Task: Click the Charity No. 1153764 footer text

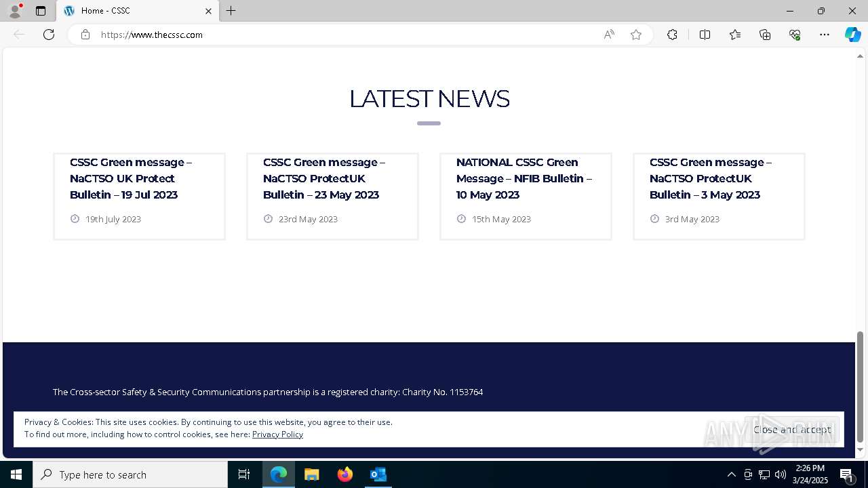Action: pyautogui.click(x=442, y=392)
